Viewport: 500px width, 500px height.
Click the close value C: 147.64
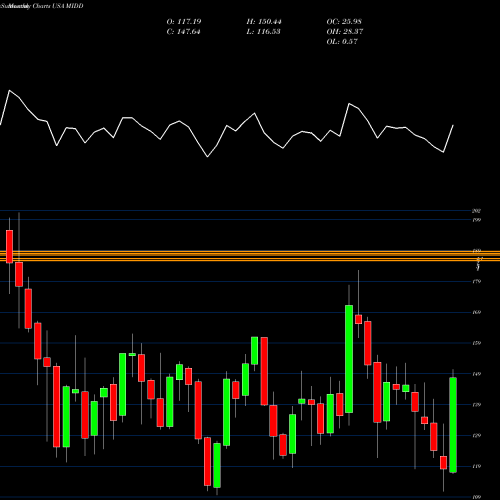coord(184,32)
